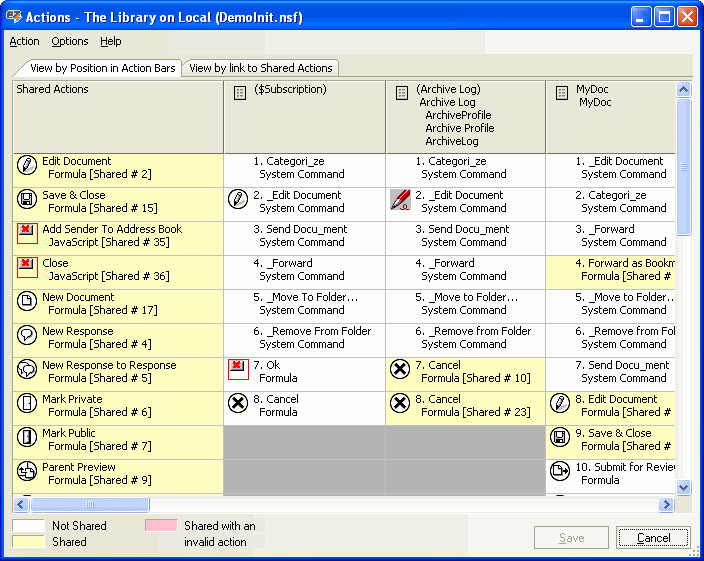Click the New Document page icon
This screenshot has height=561, width=704.
(27, 303)
